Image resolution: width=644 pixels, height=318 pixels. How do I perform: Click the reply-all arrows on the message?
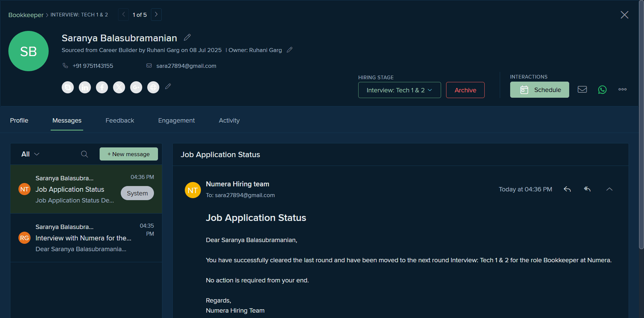pos(587,189)
